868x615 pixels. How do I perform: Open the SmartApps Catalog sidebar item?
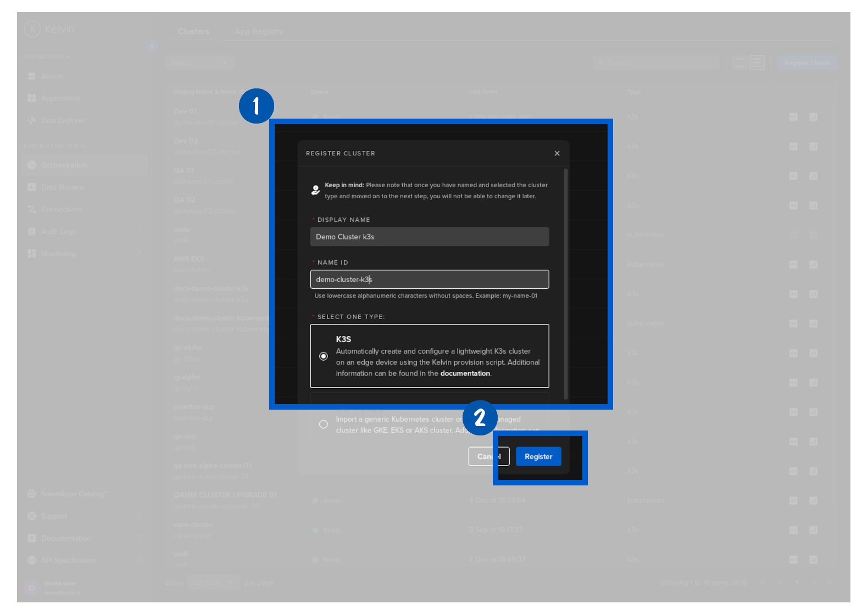pyautogui.click(x=73, y=494)
